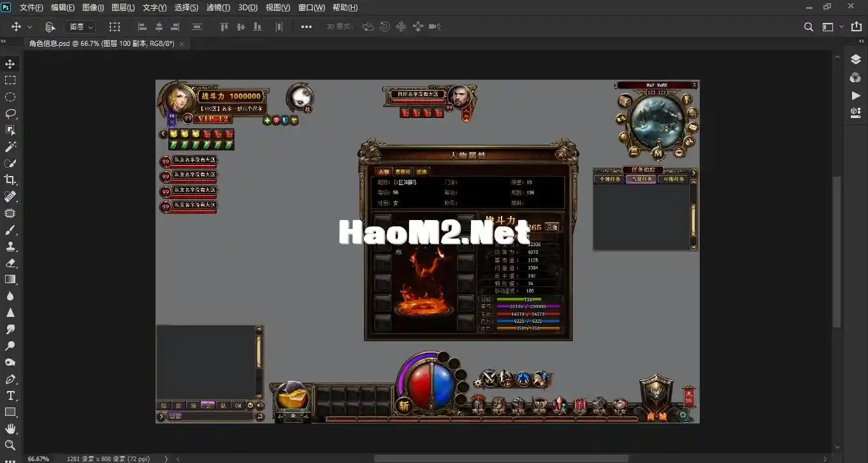Open the 3D panel cube icon
The width and height of the screenshot is (868, 463).
point(855,112)
